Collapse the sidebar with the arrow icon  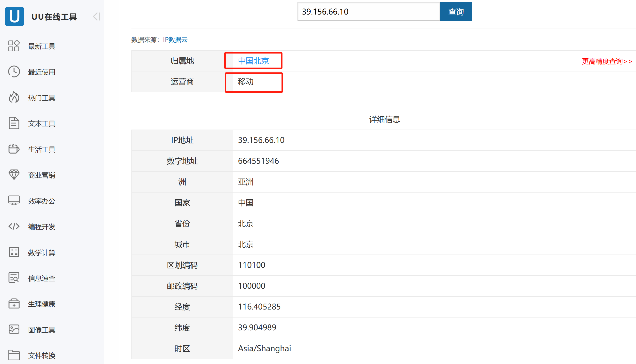tap(97, 16)
